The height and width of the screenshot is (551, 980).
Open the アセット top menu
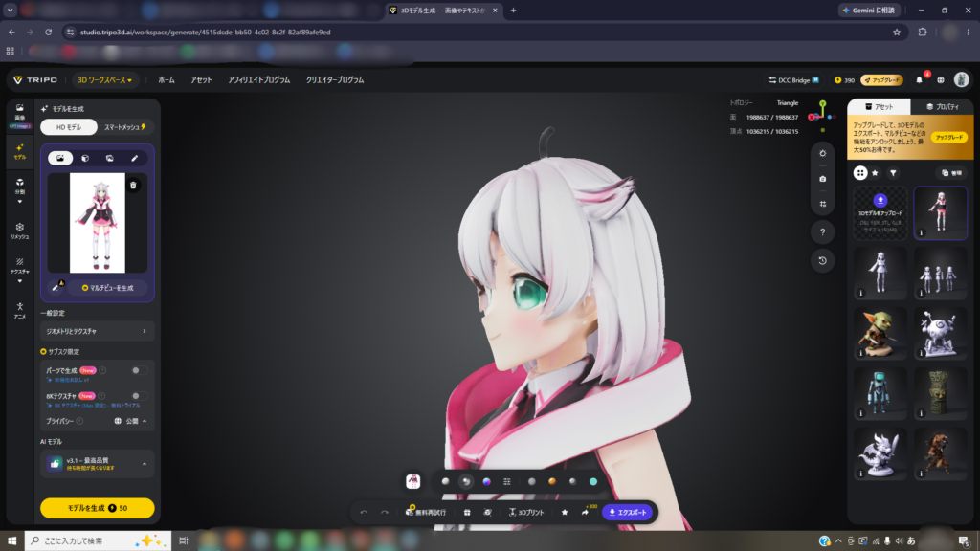click(x=201, y=80)
